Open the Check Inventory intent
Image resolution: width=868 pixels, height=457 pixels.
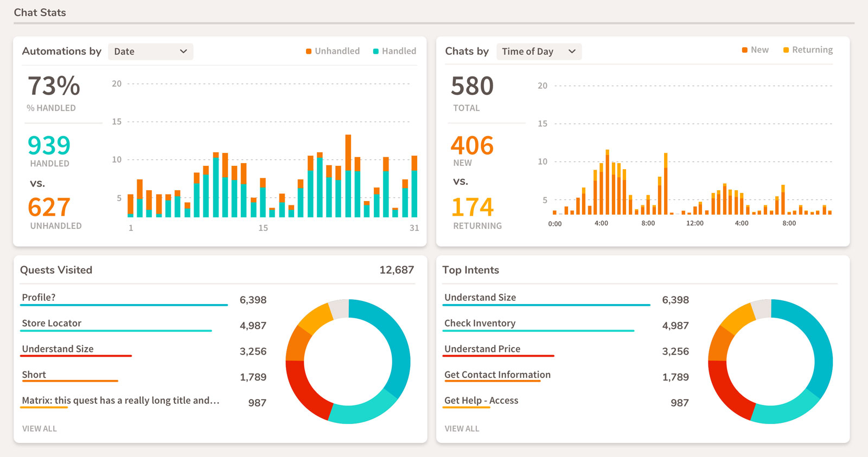coord(480,323)
